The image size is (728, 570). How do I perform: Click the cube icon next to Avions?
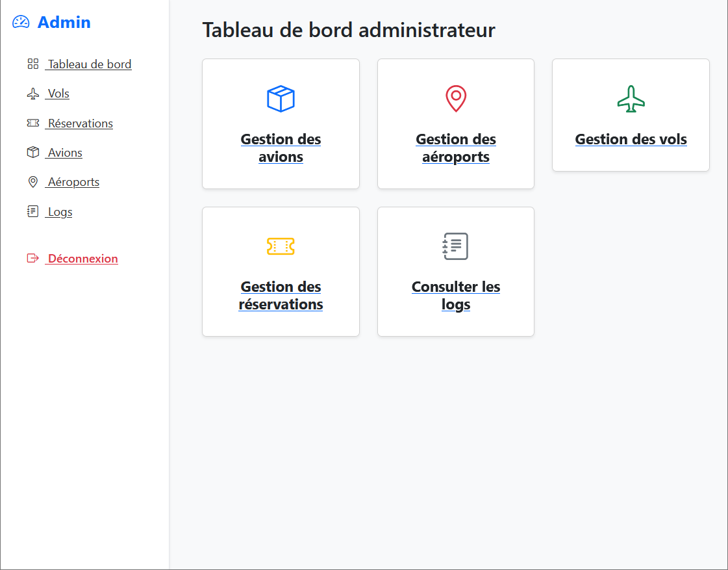[x=32, y=152]
